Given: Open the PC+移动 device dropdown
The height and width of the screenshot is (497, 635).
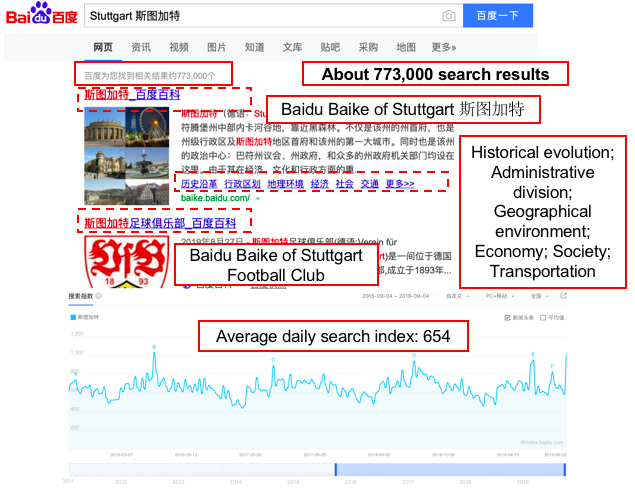Looking at the screenshot, I should (499, 296).
